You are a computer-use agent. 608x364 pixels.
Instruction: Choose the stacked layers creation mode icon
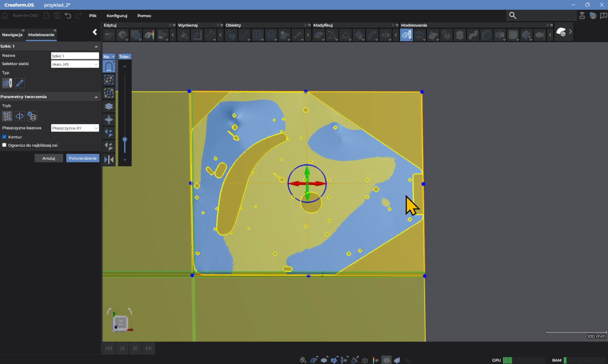point(32,116)
